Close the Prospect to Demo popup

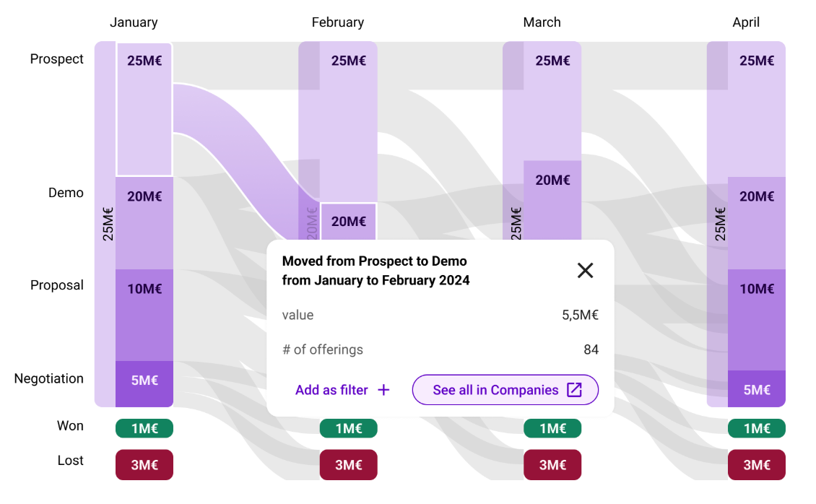[585, 270]
